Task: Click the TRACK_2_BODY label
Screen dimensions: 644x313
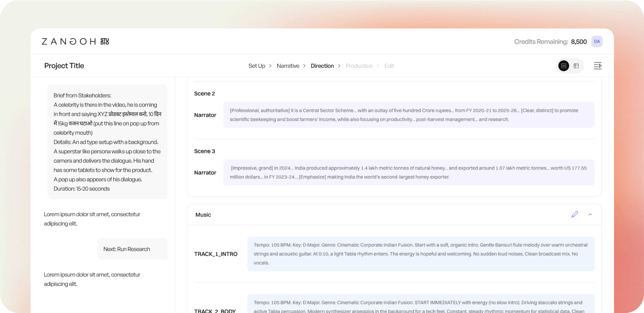Action: pos(215,311)
